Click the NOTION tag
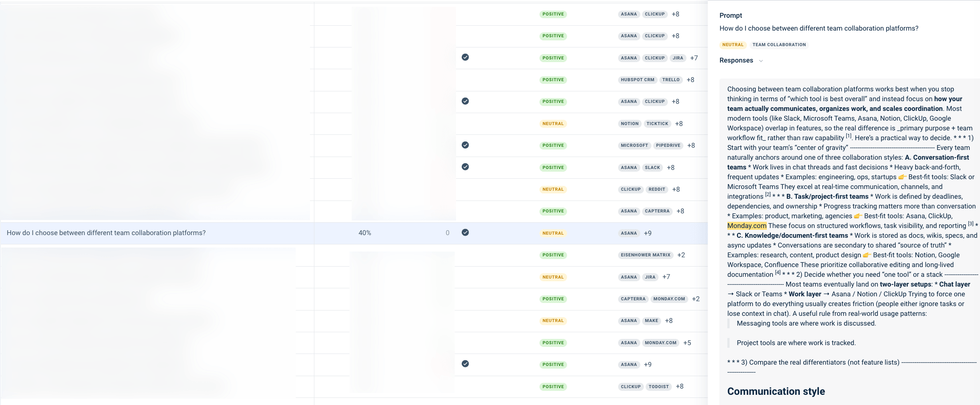980x405 pixels. pos(630,124)
